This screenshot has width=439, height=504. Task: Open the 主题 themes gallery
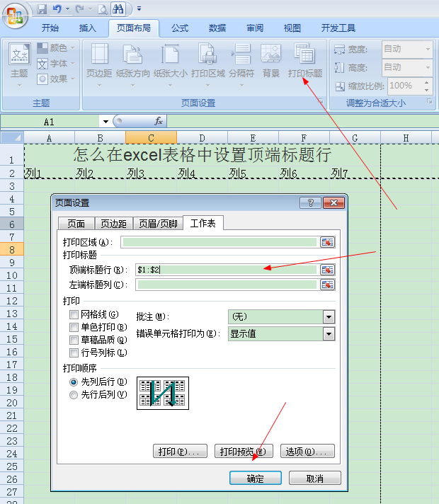tap(20, 64)
